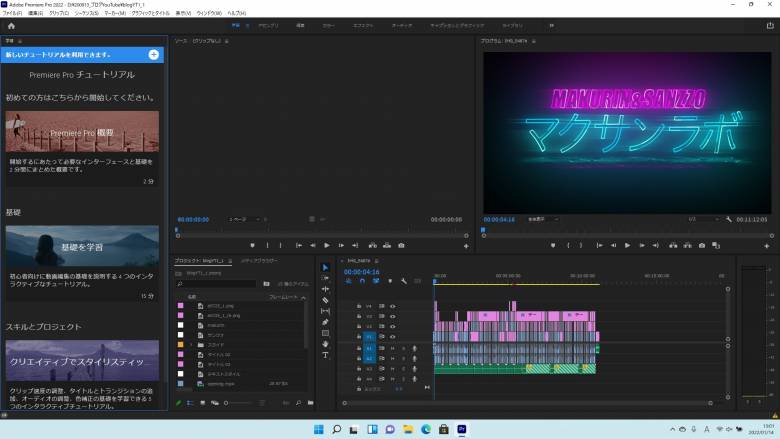Select the Track Select Forward tool
780x439 pixels.
325,278
